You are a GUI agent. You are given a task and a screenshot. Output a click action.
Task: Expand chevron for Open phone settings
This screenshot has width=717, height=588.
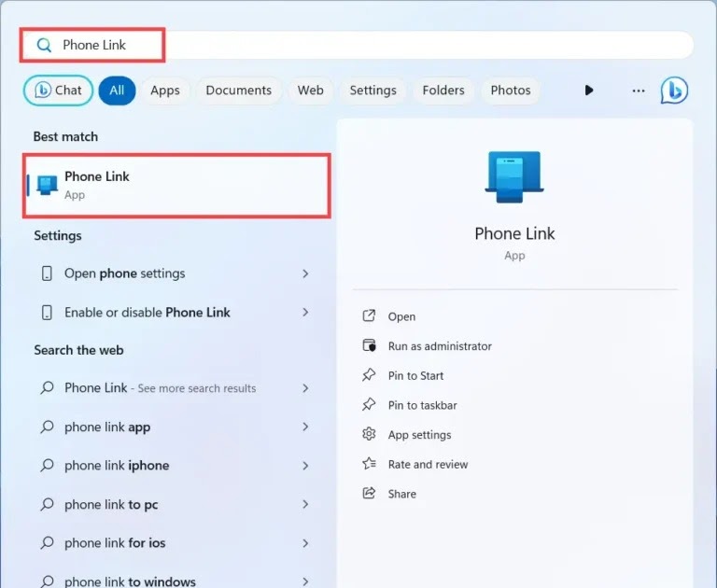[305, 273]
